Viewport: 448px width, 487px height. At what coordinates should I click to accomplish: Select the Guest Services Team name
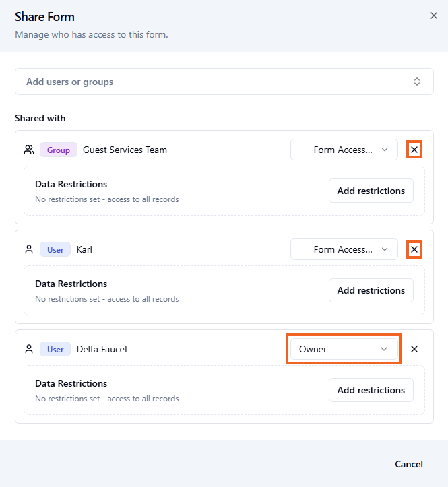[125, 150]
